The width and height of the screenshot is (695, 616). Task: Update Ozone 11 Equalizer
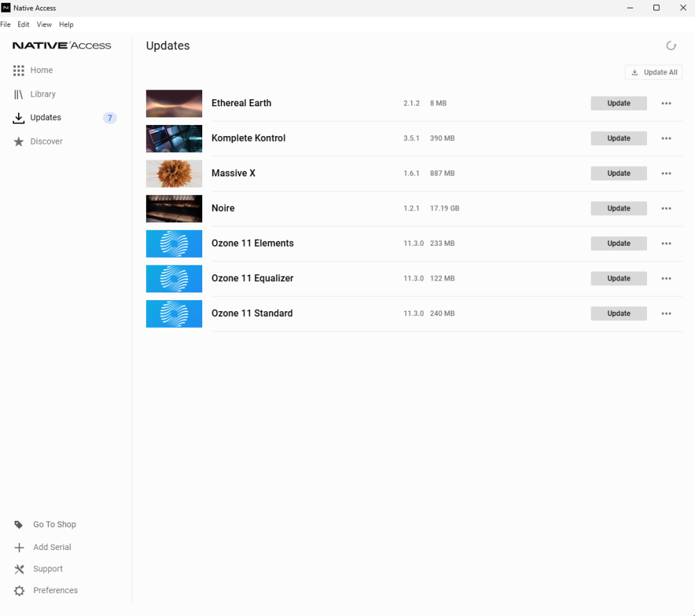tap(619, 278)
